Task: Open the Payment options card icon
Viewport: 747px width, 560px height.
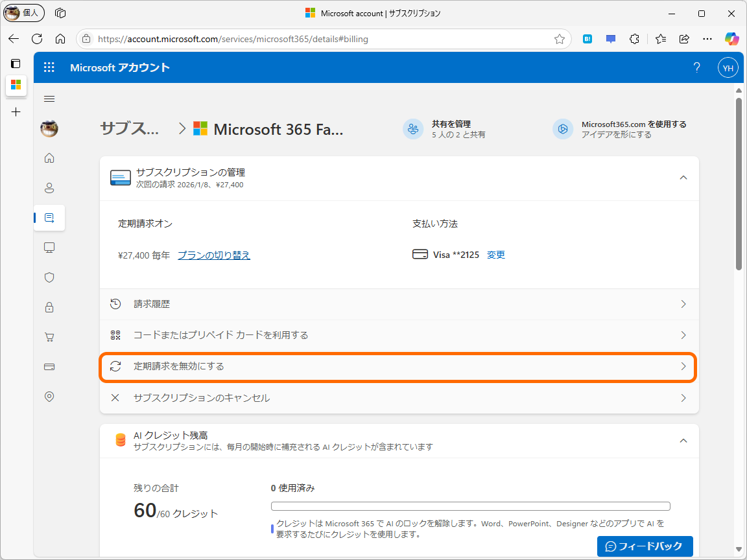Action: tap(49, 366)
